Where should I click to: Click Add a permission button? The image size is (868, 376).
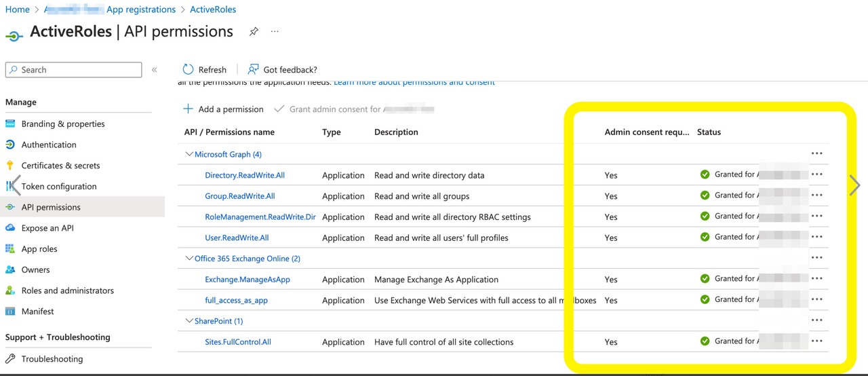[x=223, y=109]
